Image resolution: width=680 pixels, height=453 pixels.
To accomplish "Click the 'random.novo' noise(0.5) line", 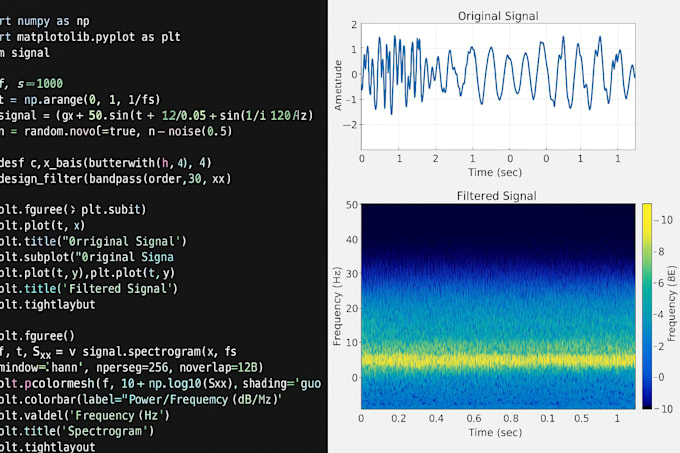I will point(116,131).
